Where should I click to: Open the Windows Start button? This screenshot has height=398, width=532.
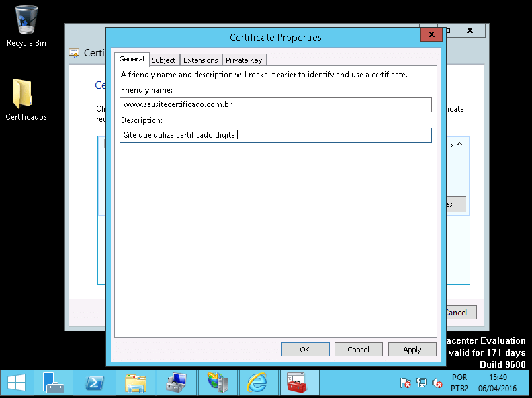click(17, 383)
